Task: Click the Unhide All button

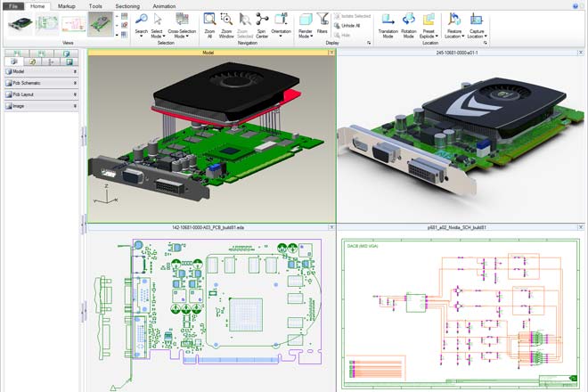Action: coord(347,26)
